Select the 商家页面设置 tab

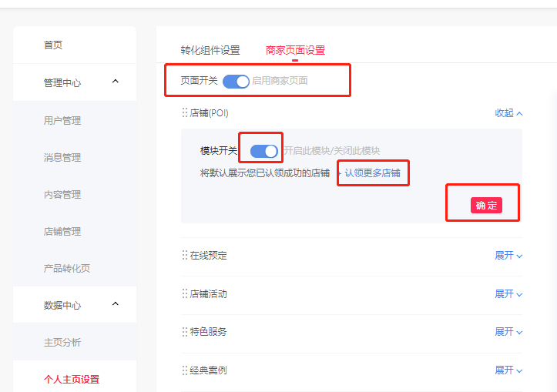pos(295,50)
